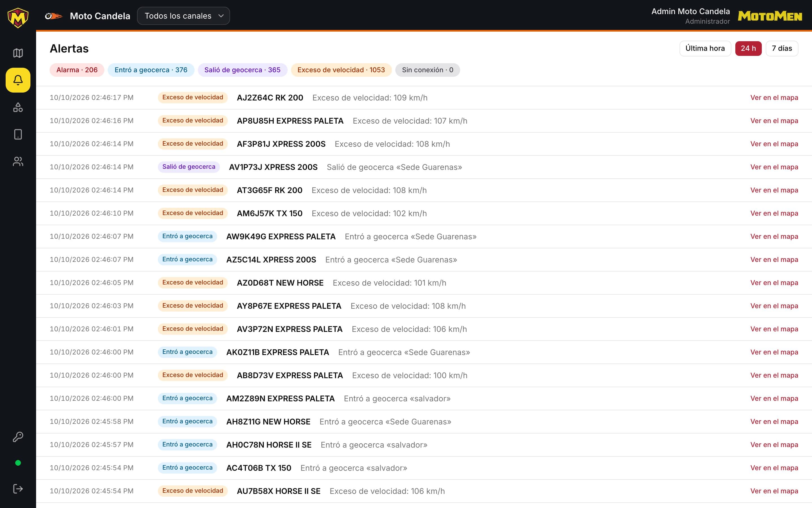This screenshot has height=508, width=812.
Task: Filter by Sin conexión · 0 chip
Action: coord(427,70)
